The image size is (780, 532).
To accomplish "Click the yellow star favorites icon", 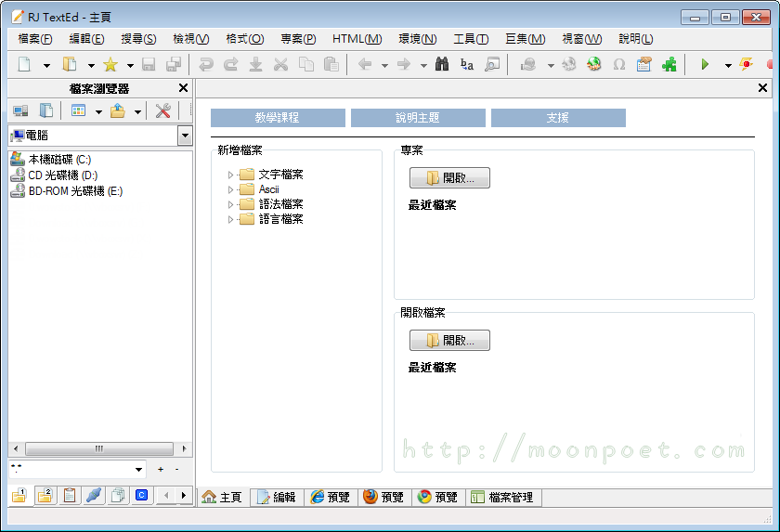I will (x=110, y=64).
